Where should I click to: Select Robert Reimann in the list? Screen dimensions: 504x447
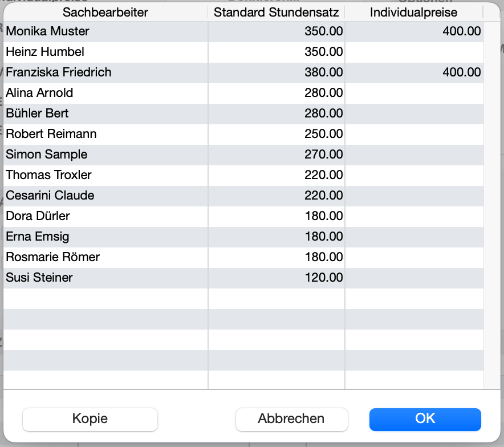(51, 134)
